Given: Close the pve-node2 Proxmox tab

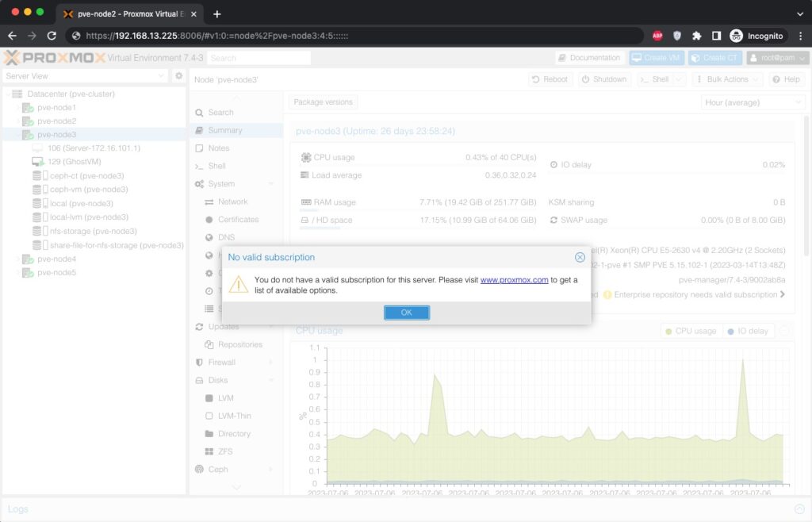Looking at the screenshot, I should point(193,14).
